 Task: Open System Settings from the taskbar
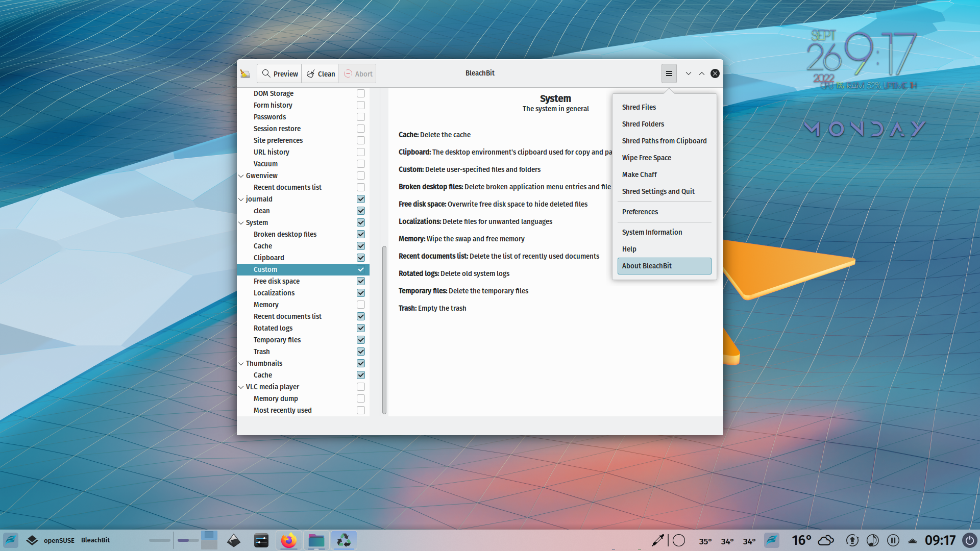261,540
